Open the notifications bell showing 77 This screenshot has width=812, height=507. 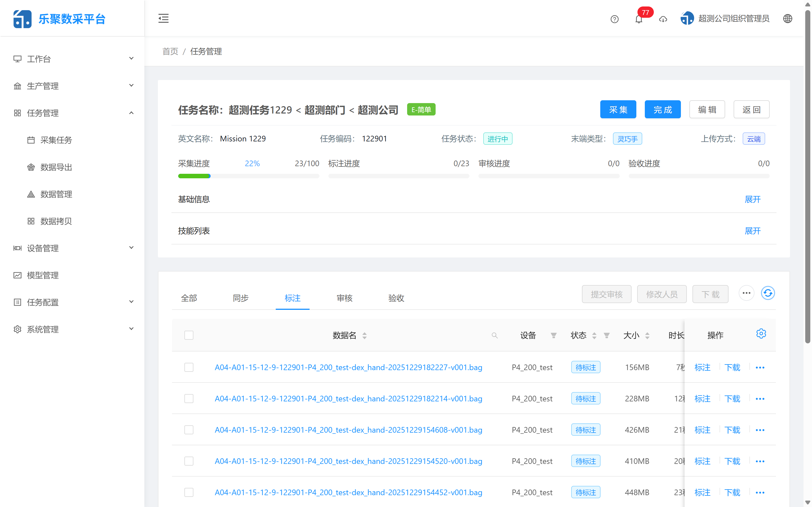pyautogui.click(x=639, y=19)
